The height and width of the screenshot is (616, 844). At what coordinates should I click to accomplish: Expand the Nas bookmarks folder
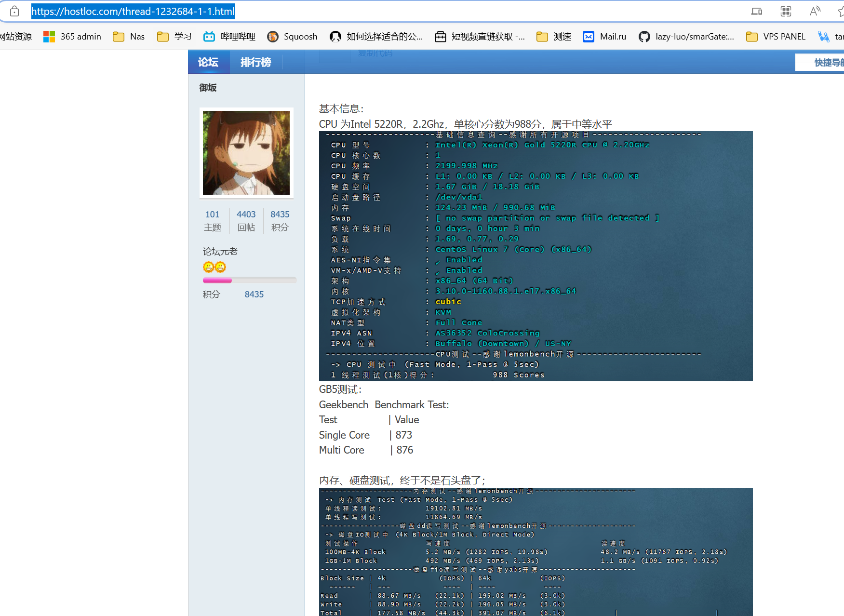pyautogui.click(x=128, y=36)
